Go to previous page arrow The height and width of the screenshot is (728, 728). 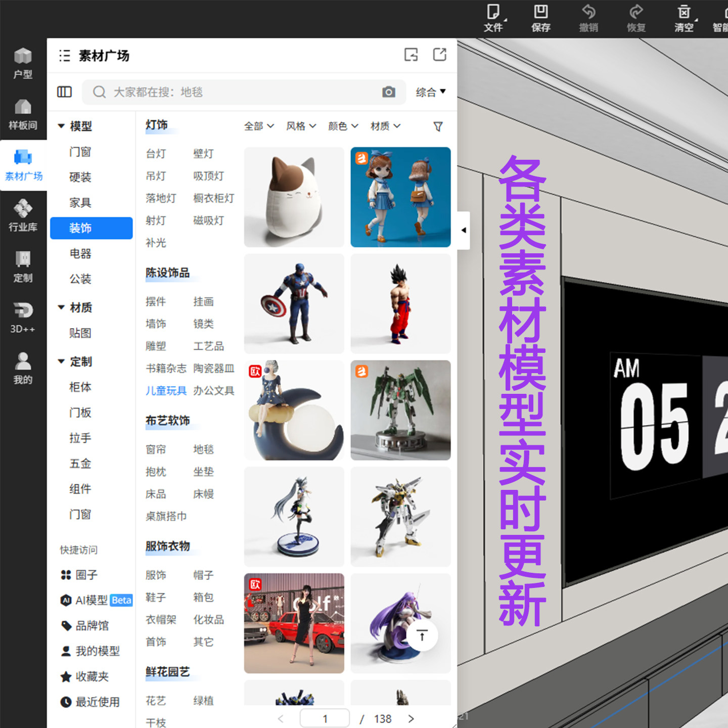pyautogui.click(x=281, y=719)
